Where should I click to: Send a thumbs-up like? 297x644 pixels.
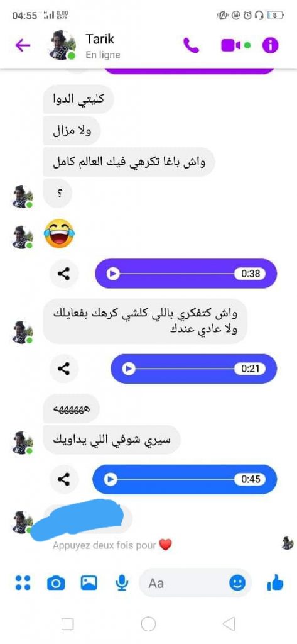point(275,582)
